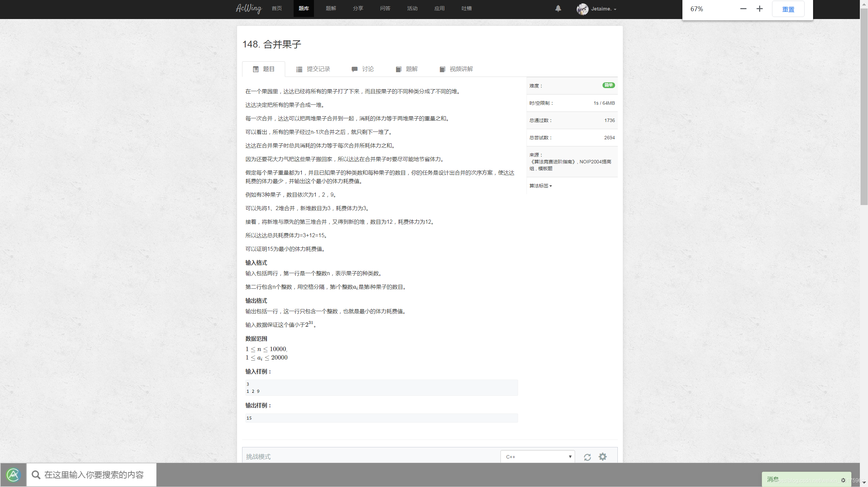This screenshot has height=487, width=868.
Task: Open the C++ language dropdown
Action: pos(537,456)
